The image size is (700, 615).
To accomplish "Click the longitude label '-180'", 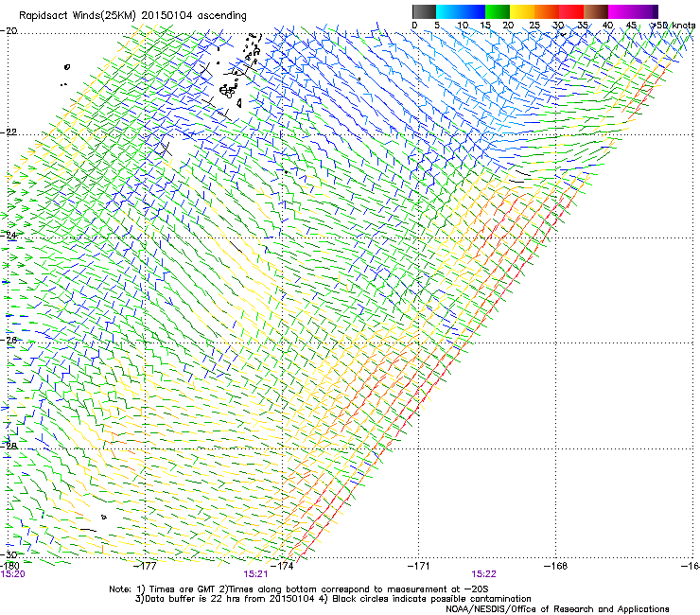I will [x=9, y=566].
